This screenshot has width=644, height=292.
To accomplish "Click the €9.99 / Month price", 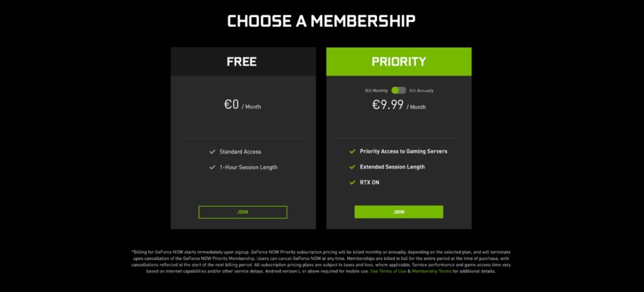I will point(399,104).
